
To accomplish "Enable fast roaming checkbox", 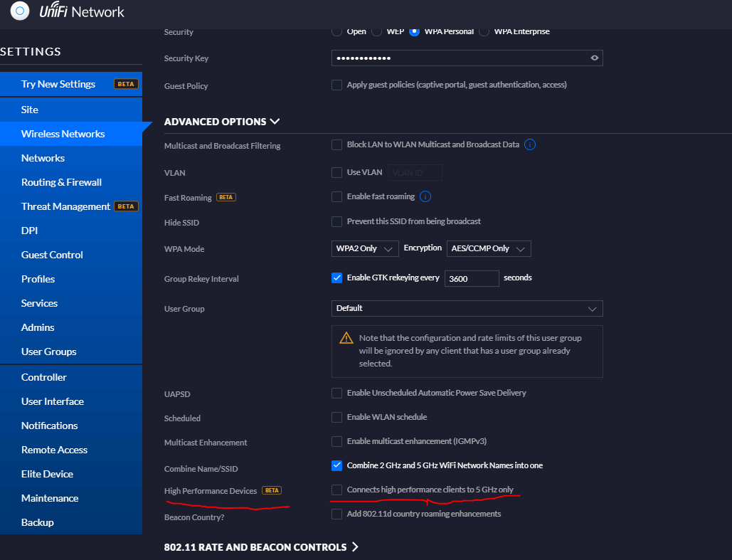I will click(337, 196).
